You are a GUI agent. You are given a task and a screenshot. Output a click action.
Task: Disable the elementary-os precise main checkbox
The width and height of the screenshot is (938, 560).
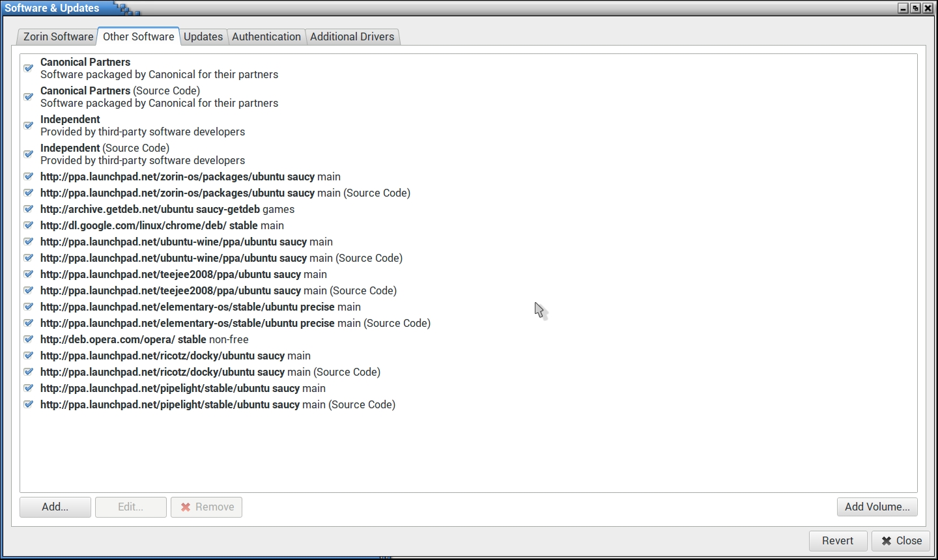coord(29,307)
